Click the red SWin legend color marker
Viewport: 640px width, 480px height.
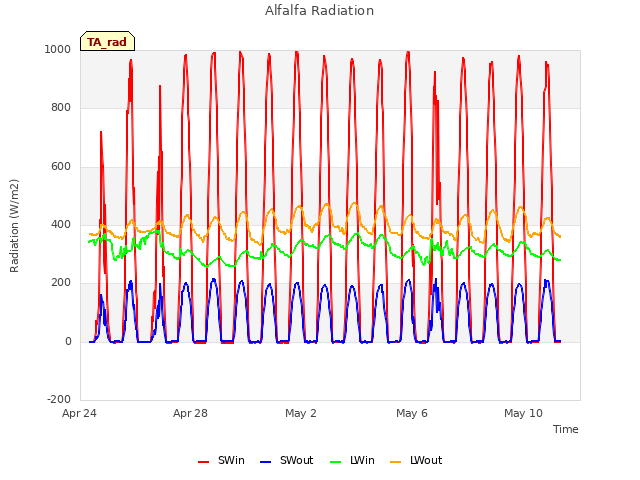[x=203, y=462]
